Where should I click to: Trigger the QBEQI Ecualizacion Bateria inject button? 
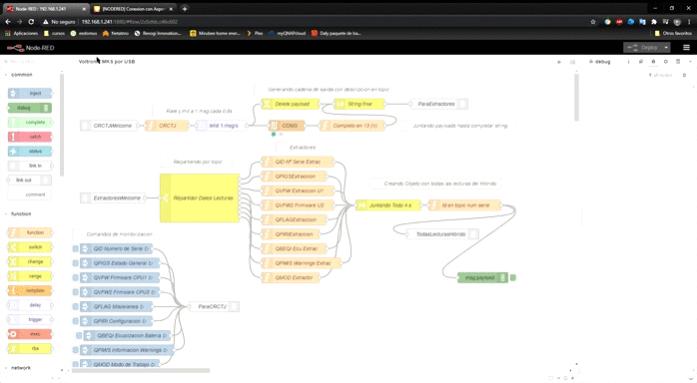[x=79, y=335]
